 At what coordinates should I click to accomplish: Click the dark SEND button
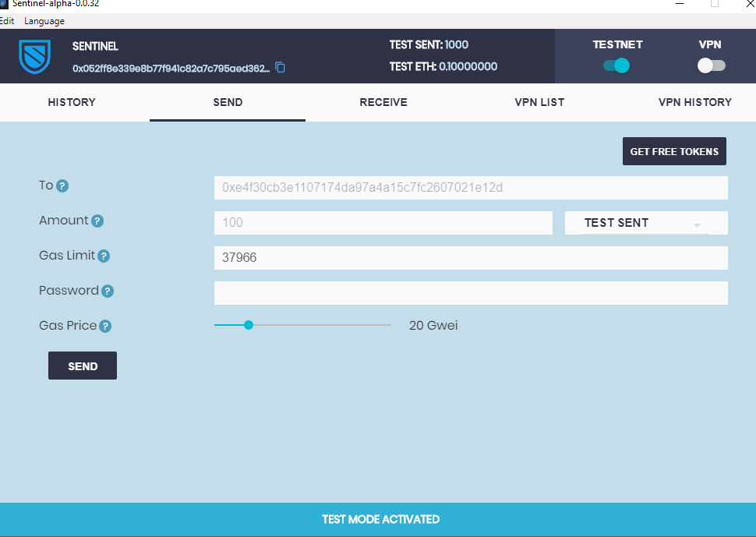(x=83, y=366)
